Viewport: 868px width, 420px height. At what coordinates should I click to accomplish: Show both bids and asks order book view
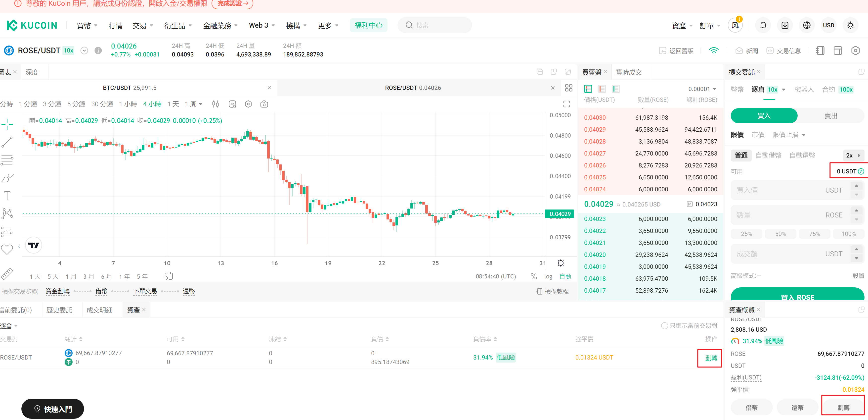(588, 89)
